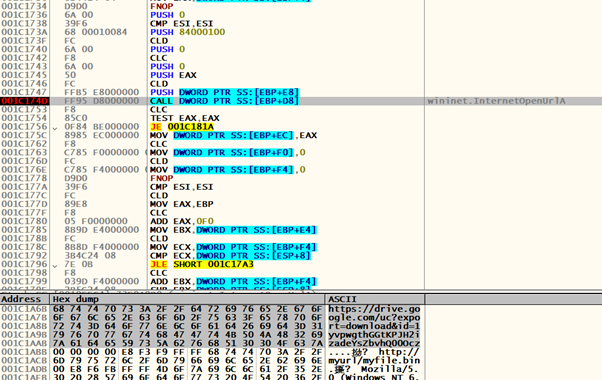Click the ASCII column header

[342, 299]
